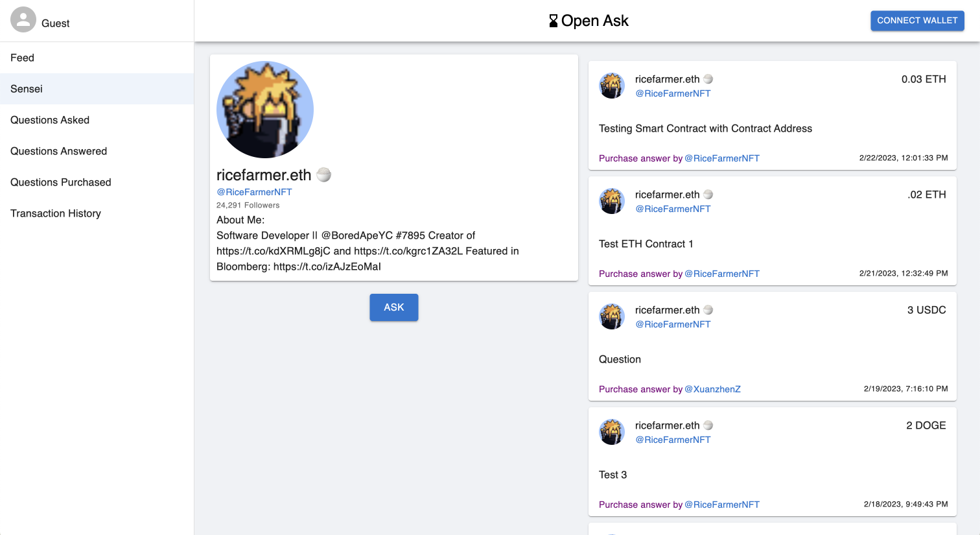Click the Open Ask hourglass logo
Viewport: 980px width, 535px height.
552,20
